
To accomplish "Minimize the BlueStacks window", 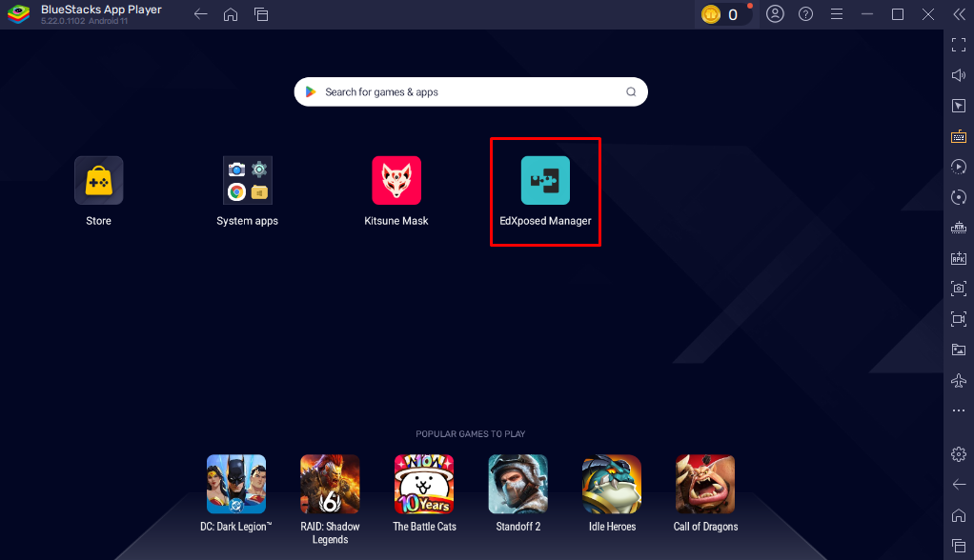I will click(867, 14).
